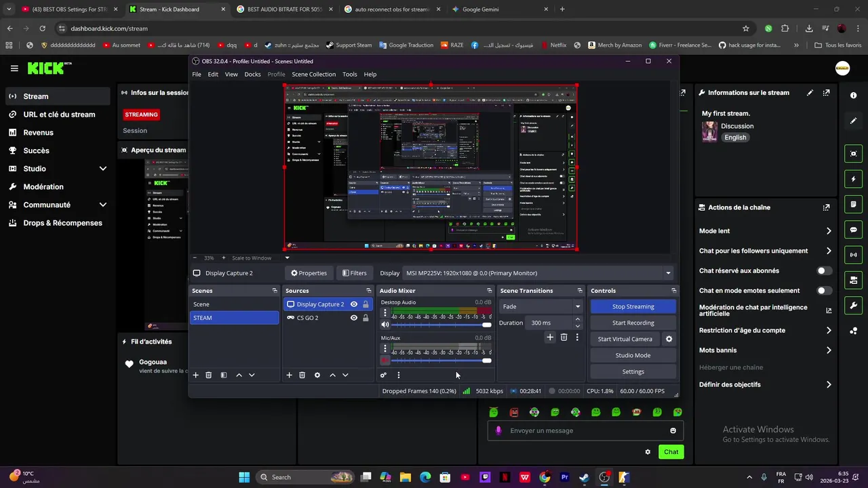Open source Properties button
The image size is (868, 488).
click(309, 273)
